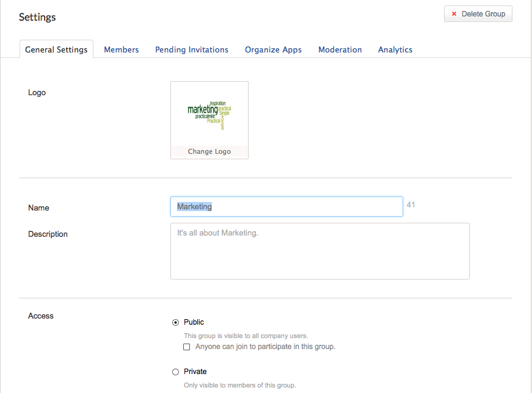
Task: Click the Access section label
Action: click(41, 315)
